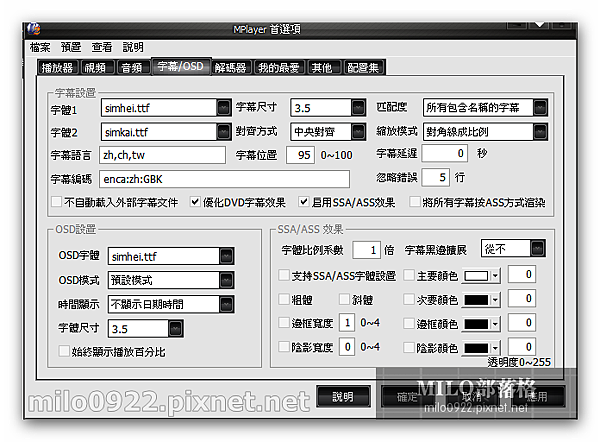The width and height of the screenshot is (600, 442).
Task: Switch to the 播放器 tab
Action: click(58, 68)
